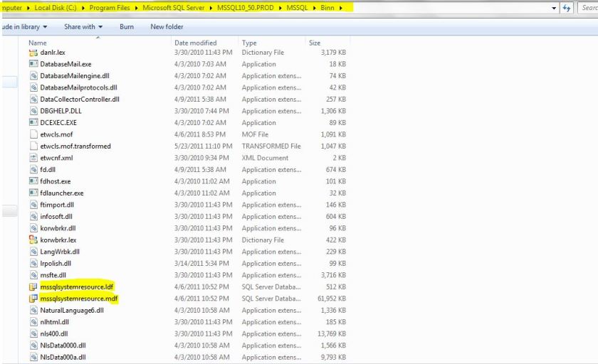Image resolution: width=598 pixels, height=364 pixels.
Task: Open the Share with dropdown
Action: point(82,27)
